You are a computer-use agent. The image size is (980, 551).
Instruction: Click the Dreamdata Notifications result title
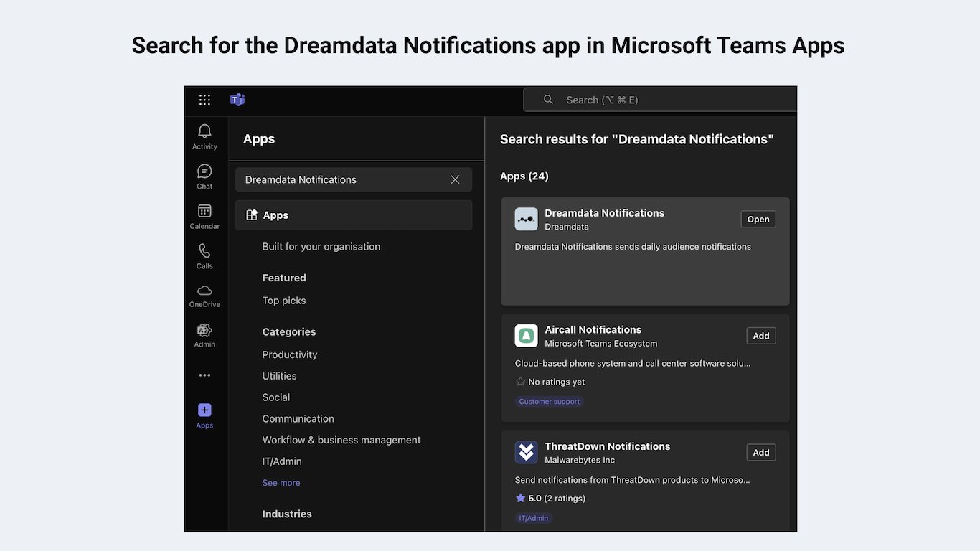click(x=605, y=213)
